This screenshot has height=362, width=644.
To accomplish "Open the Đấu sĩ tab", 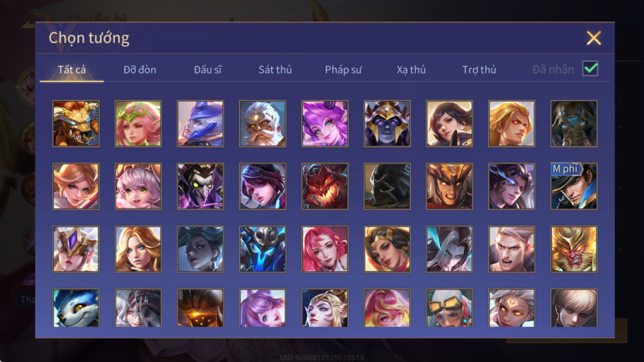I will pyautogui.click(x=207, y=70).
